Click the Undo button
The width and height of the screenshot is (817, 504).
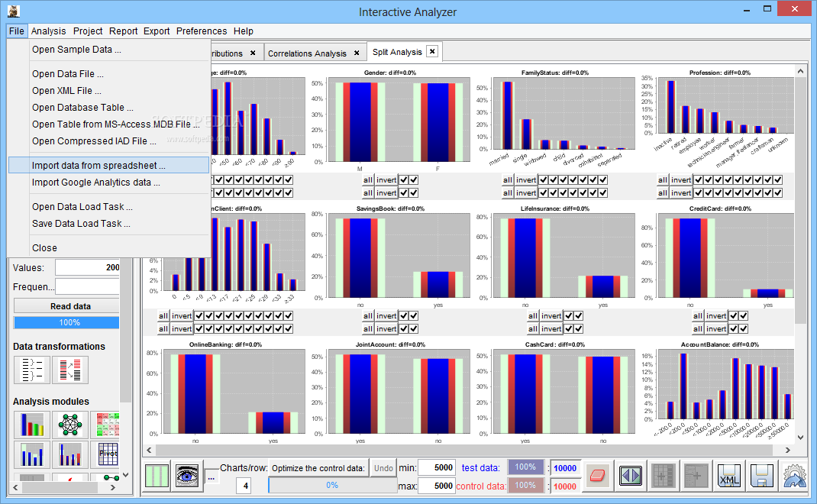(383, 468)
